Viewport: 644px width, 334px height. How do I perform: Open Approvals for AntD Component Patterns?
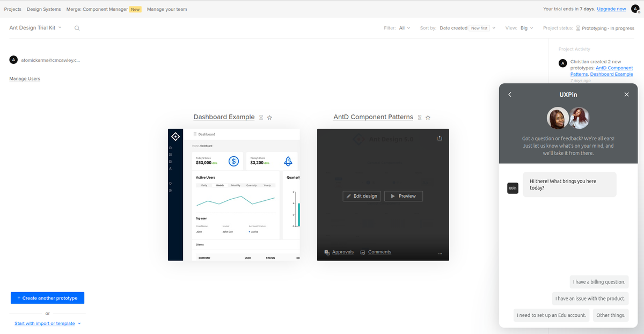[x=343, y=252]
